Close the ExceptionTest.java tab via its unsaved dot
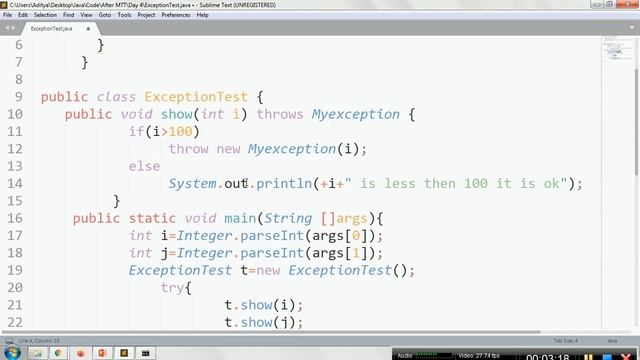 (x=88, y=29)
